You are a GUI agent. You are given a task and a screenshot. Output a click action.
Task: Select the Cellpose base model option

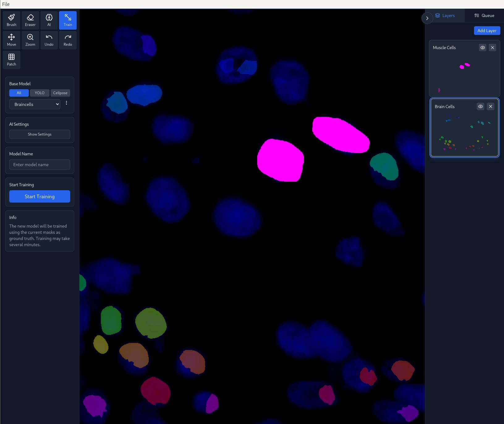click(60, 93)
